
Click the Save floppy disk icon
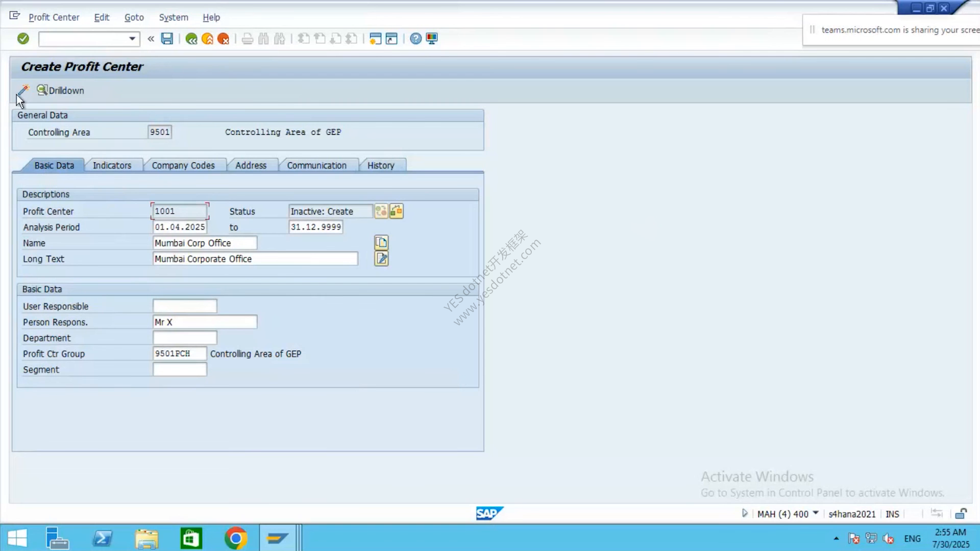pyautogui.click(x=167, y=38)
